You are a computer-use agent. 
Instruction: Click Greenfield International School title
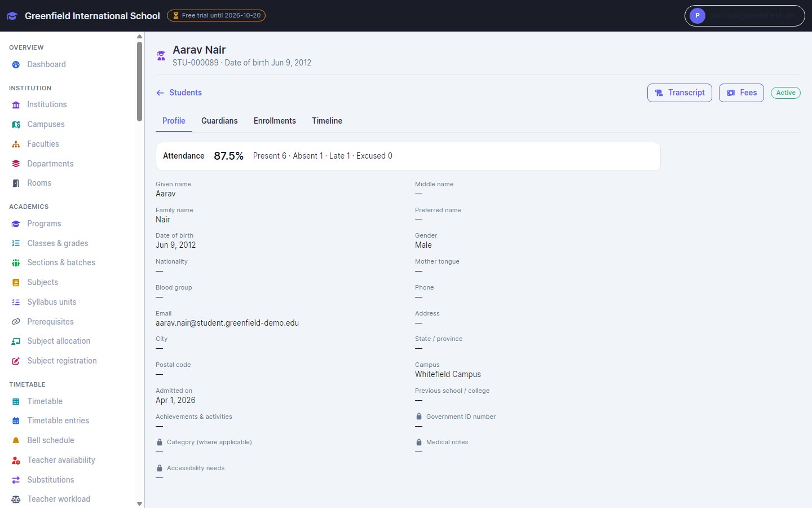[92, 16]
